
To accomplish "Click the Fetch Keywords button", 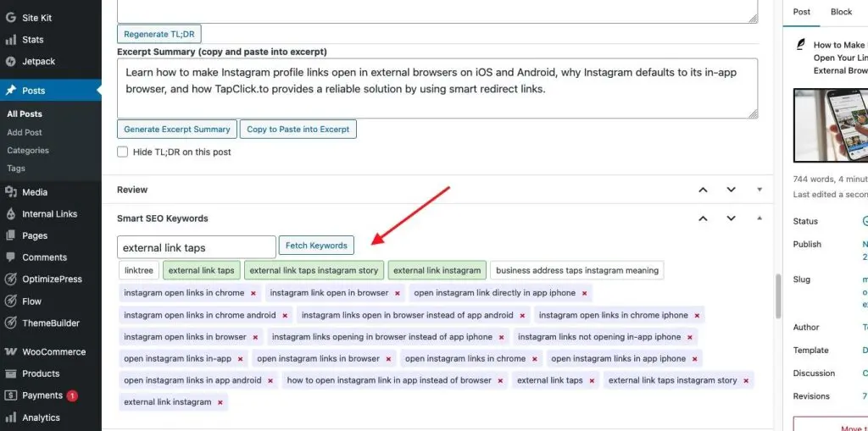I will pyautogui.click(x=316, y=246).
